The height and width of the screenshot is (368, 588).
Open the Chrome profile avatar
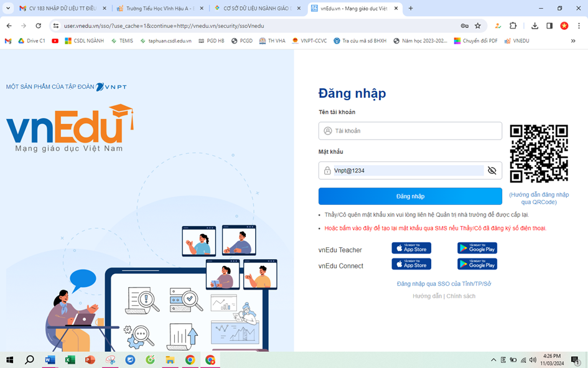tap(564, 26)
